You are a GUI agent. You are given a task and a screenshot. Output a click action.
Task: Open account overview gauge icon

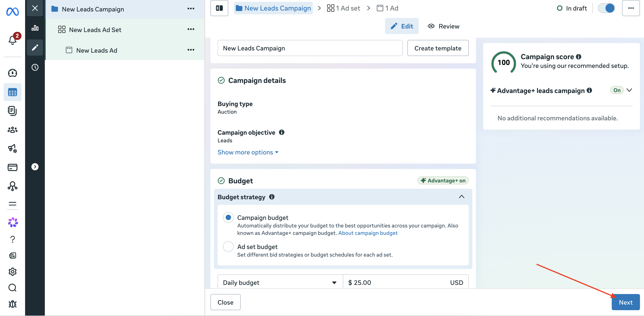(x=13, y=73)
